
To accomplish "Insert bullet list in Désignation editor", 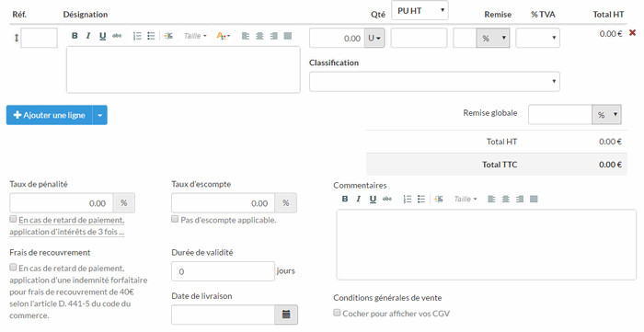I will 151,36.
